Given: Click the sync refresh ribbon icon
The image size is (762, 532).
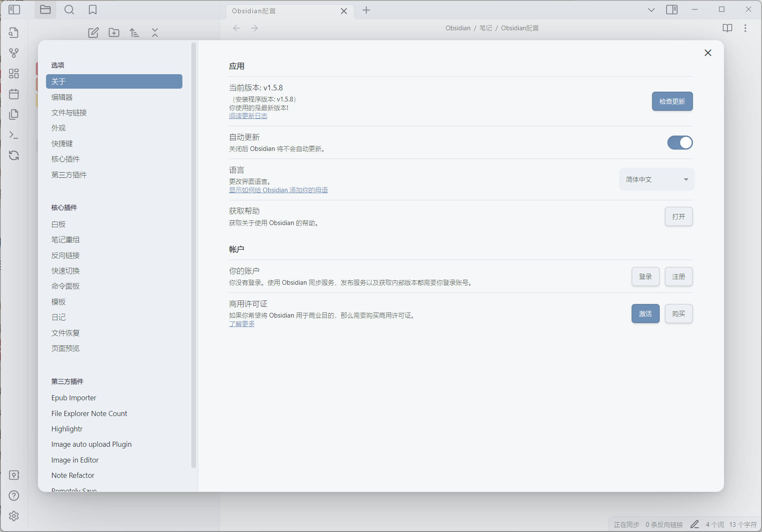Looking at the screenshot, I should 14,155.
